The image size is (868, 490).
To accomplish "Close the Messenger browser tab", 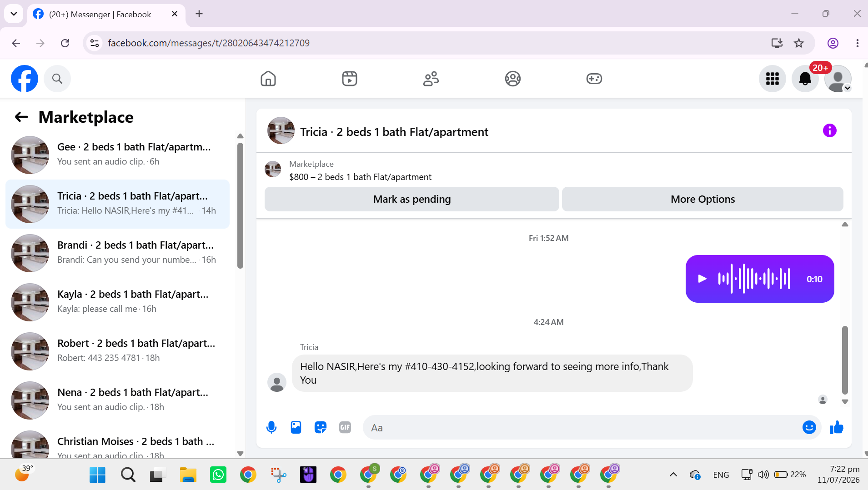I will [x=174, y=14].
